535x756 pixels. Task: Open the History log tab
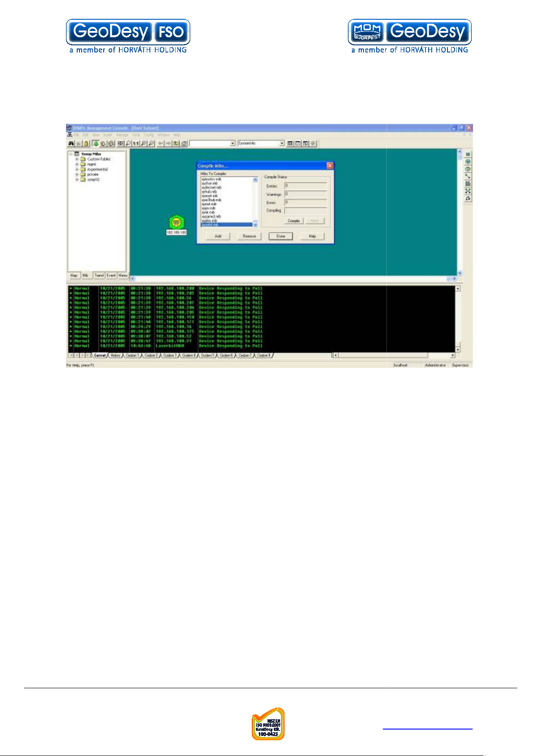115,355
